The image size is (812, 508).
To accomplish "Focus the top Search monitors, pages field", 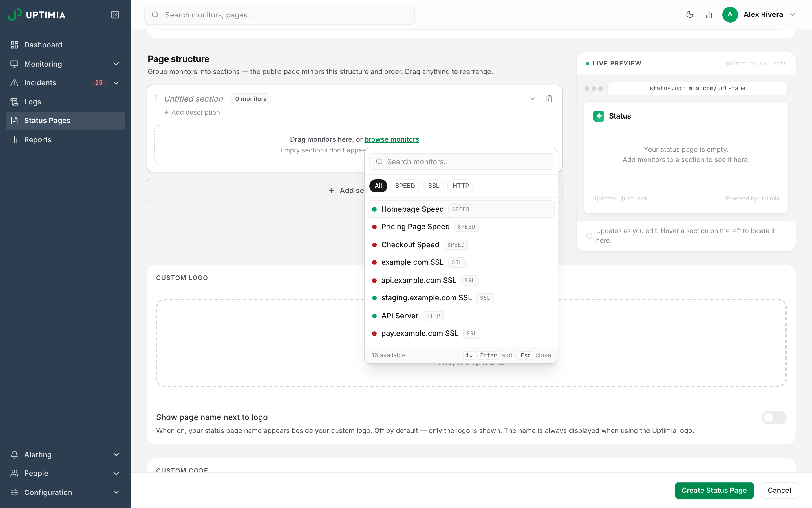I will pos(279,15).
